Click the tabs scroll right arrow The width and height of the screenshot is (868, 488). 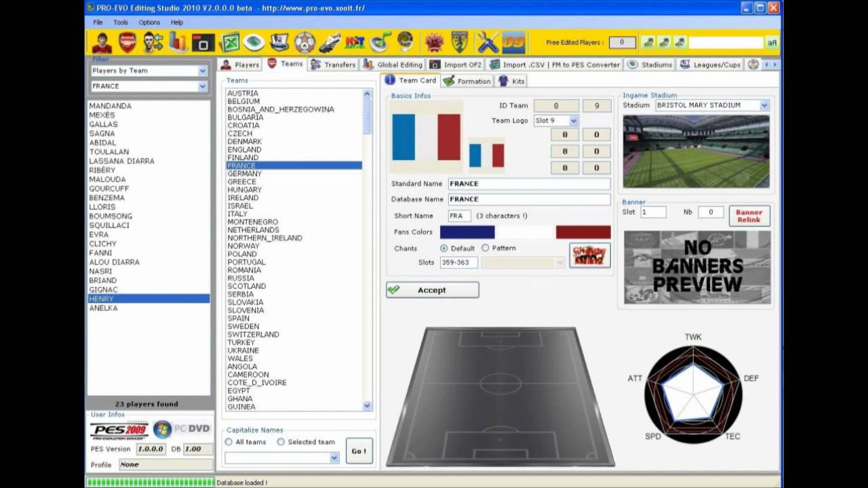pyautogui.click(x=774, y=64)
